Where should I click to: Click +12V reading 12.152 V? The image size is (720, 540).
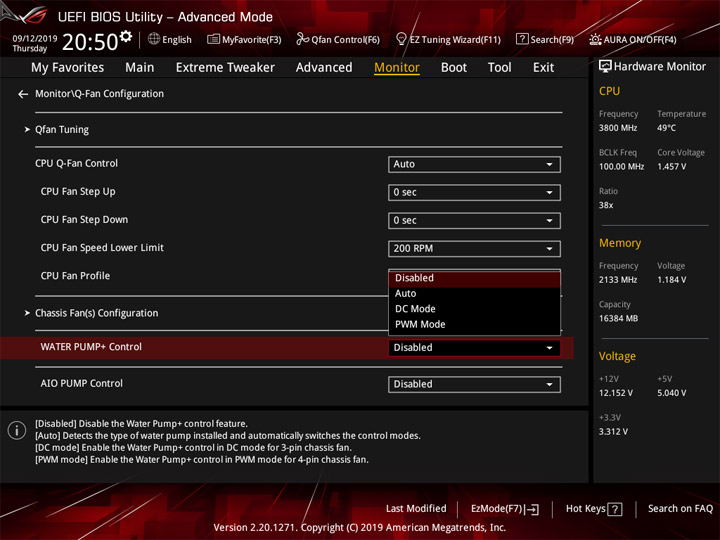[x=615, y=394]
